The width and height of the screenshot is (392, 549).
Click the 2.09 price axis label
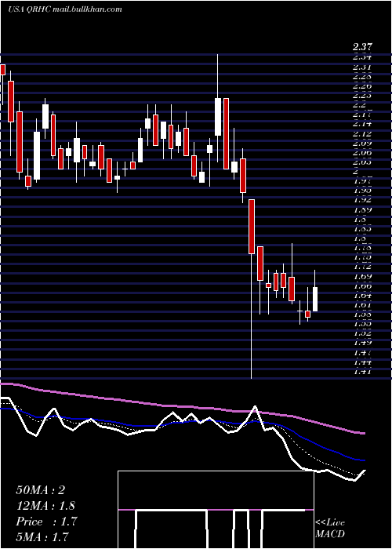[363, 144]
